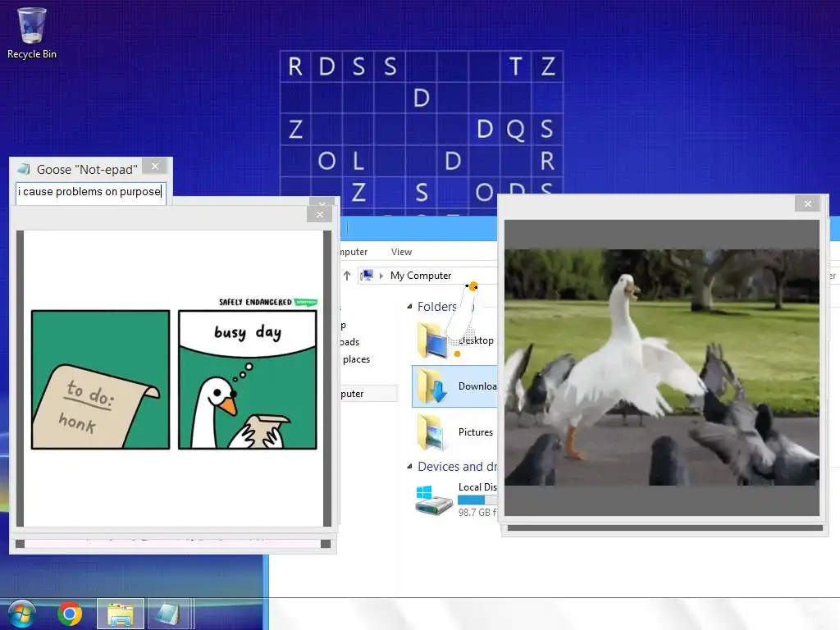Close the window behind the comic meme
The height and width of the screenshot is (630, 840).
coord(322,202)
